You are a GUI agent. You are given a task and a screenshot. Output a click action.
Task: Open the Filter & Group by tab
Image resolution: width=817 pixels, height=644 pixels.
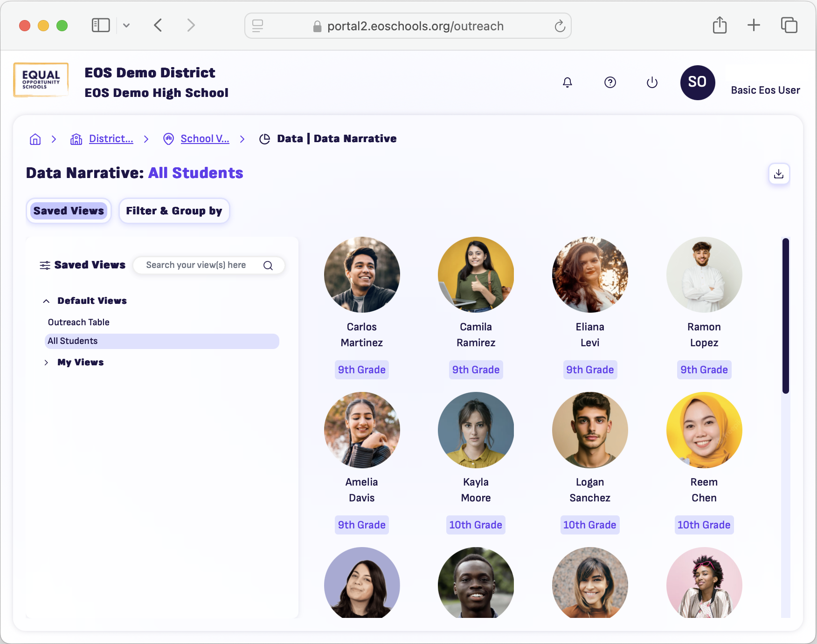pyautogui.click(x=174, y=211)
